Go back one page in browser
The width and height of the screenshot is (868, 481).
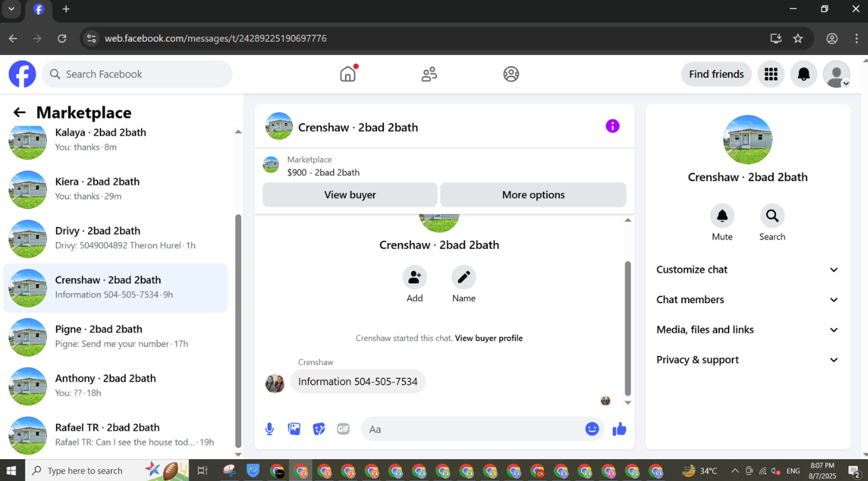pyautogui.click(x=13, y=38)
